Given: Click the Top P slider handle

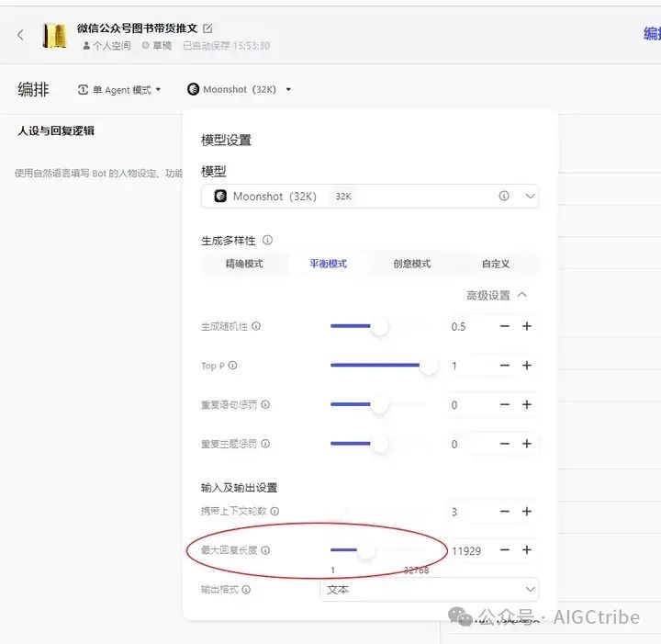Looking at the screenshot, I should coord(429,366).
